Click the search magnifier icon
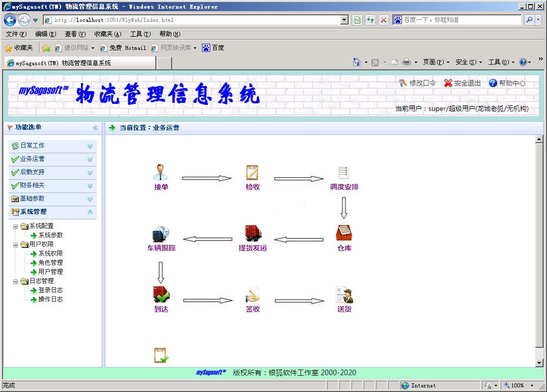547x392 pixels. [x=529, y=20]
